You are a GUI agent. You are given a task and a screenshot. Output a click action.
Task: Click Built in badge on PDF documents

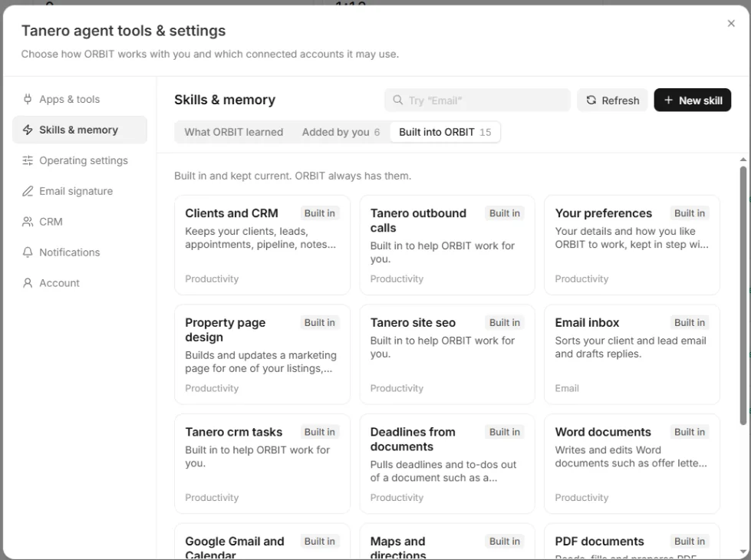[x=689, y=541]
